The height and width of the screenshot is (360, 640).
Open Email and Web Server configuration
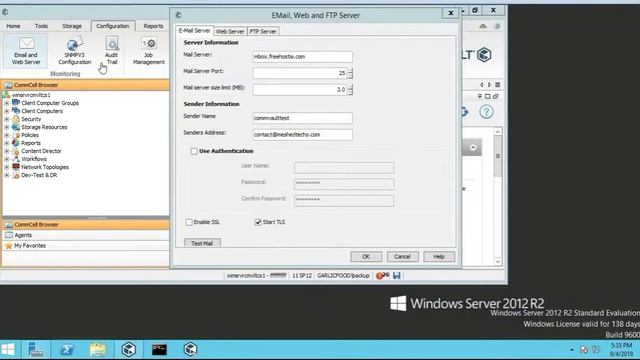click(26, 51)
